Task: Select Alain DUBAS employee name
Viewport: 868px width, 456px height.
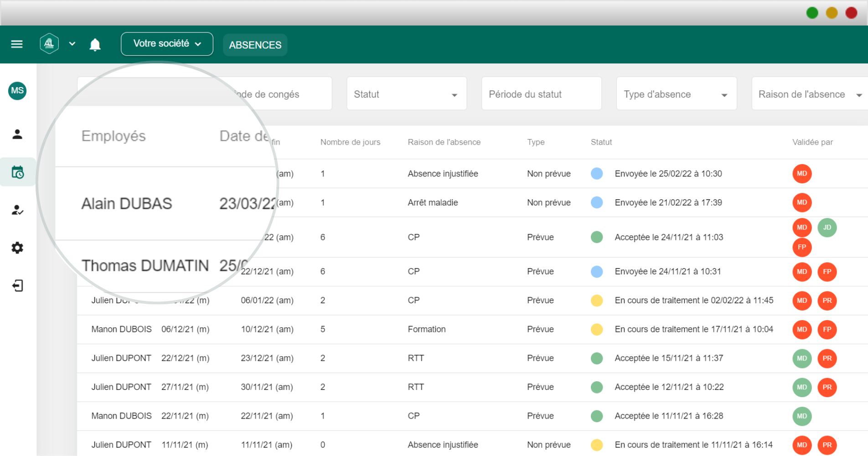Action: click(127, 203)
